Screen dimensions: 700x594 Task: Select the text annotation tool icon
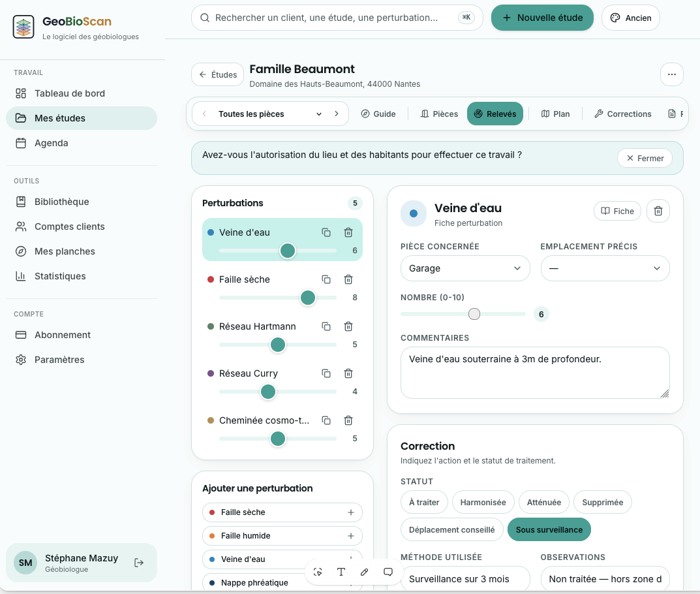point(341,572)
